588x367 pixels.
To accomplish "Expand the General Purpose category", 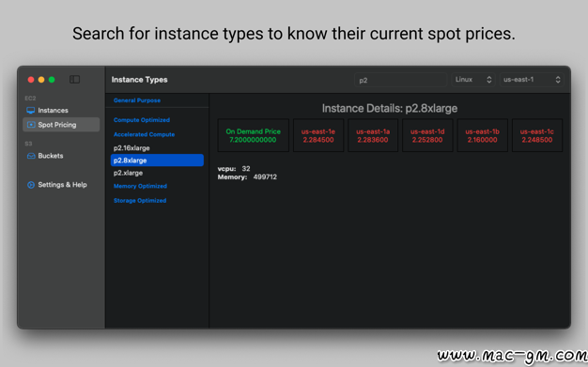I will tap(137, 100).
